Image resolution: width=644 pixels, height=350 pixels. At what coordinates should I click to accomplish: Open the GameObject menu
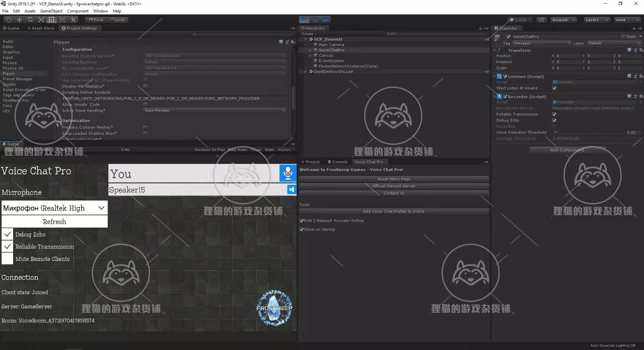tap(51, 11)
